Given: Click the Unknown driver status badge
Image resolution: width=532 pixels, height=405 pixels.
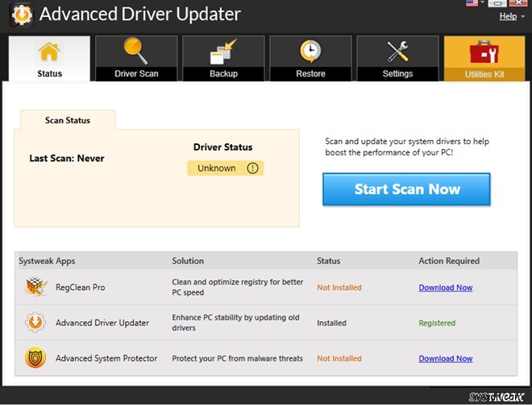Looking at the screenshot, I should click(225, 168).
